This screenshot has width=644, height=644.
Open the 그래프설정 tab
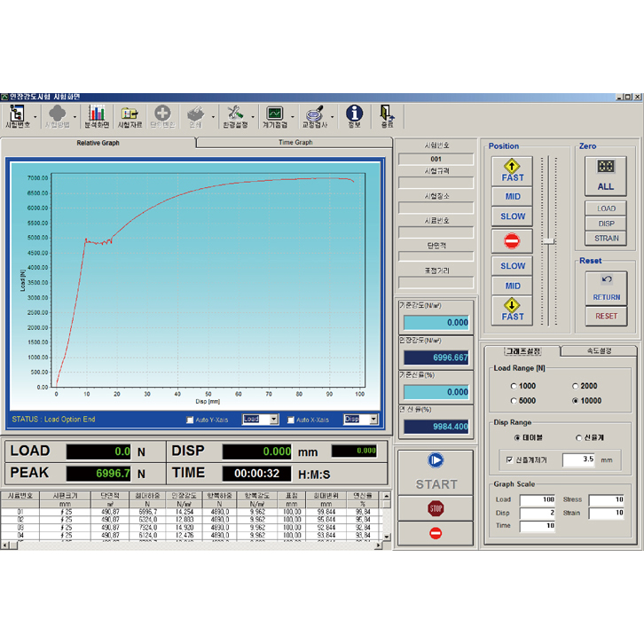click(x=522, y=351)
